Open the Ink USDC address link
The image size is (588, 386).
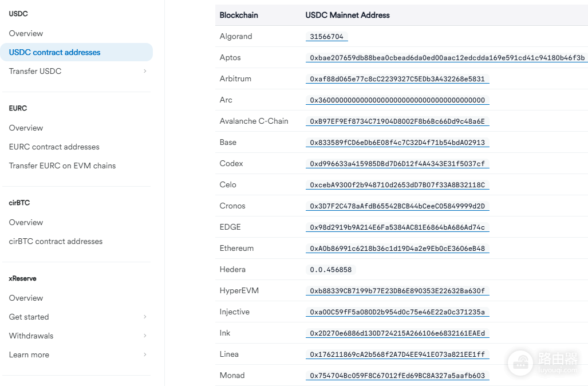coord(397,333)
